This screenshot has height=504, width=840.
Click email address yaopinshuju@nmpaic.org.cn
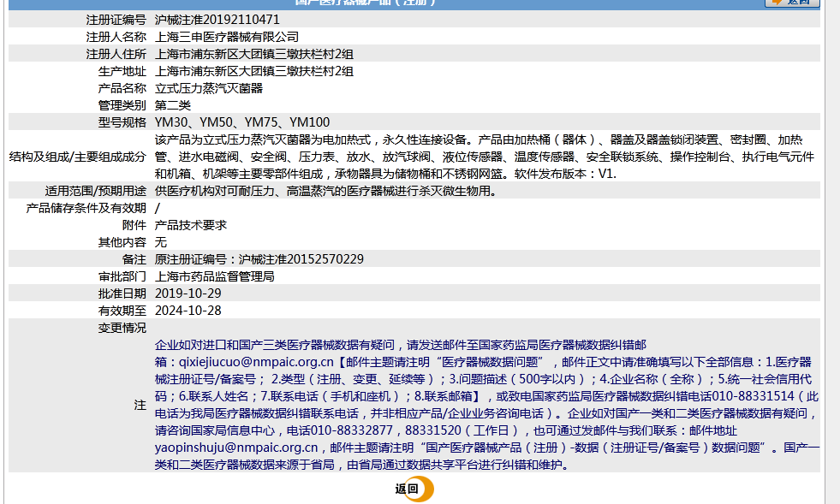(x=236, y=448)
